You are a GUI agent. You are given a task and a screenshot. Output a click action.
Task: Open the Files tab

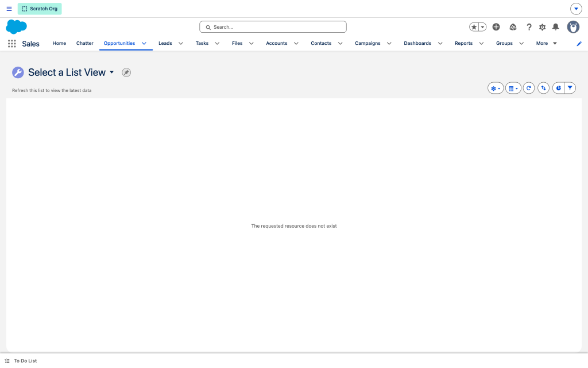coord(237,43)
